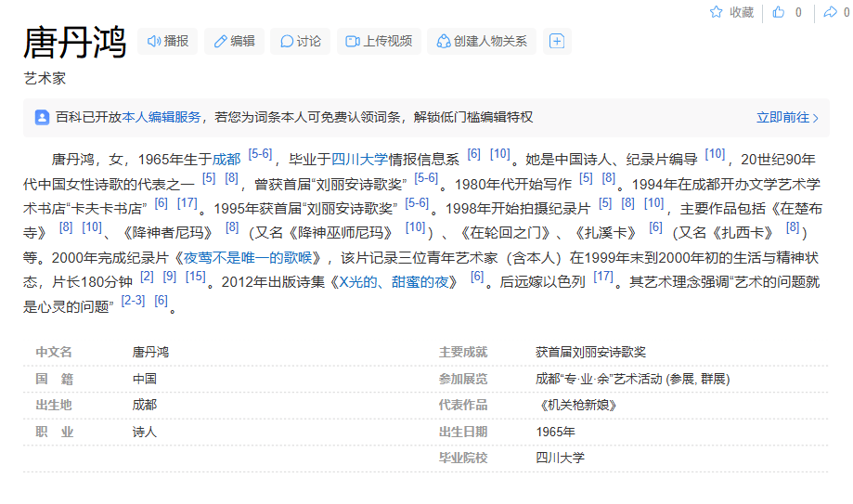Image resolution: width=853 pixels, height=504 pixels.
Task: Open the 四川大学 hyperlink in paragraph
Action: pos(359,159)
